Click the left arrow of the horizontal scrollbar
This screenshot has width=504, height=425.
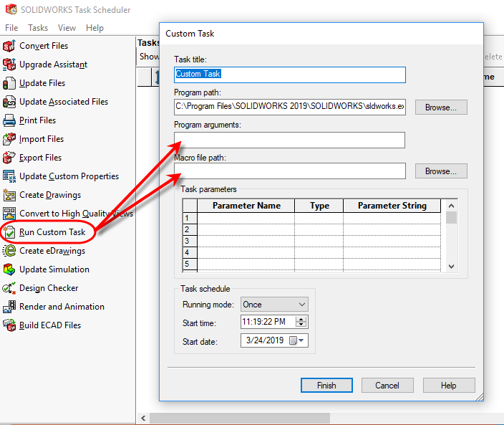(143, 418)
